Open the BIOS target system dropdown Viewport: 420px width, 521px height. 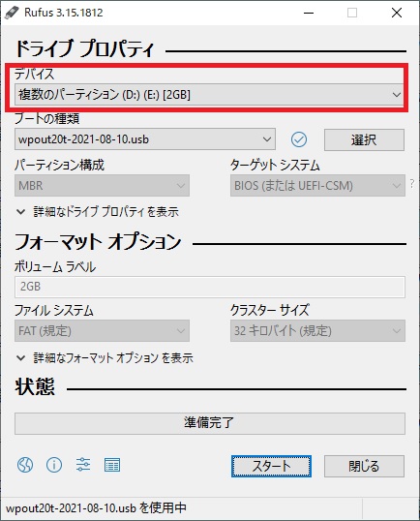coord(317,185)
